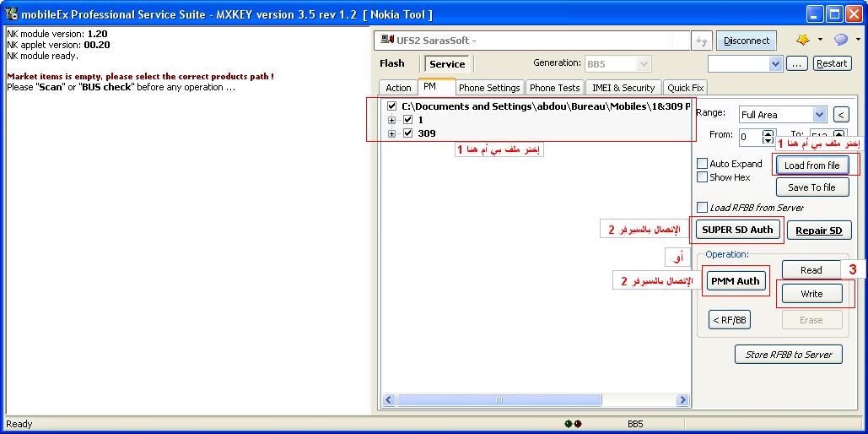Click 'NK module version: 1.20' in the log
The height and width of the screenshot is (434, 868).
[x=57, y=34]
